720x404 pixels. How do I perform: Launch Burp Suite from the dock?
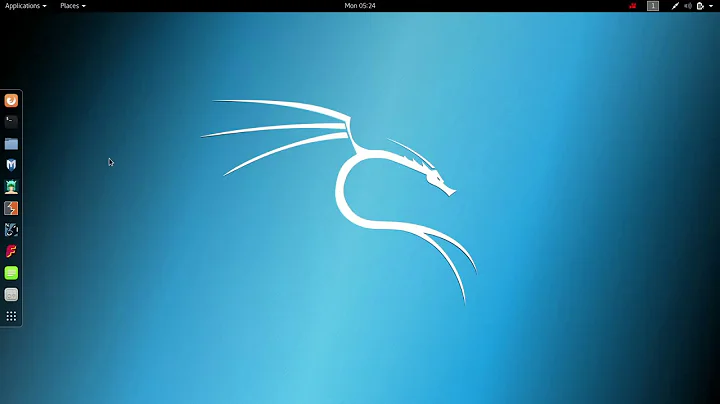pos(11,208)
